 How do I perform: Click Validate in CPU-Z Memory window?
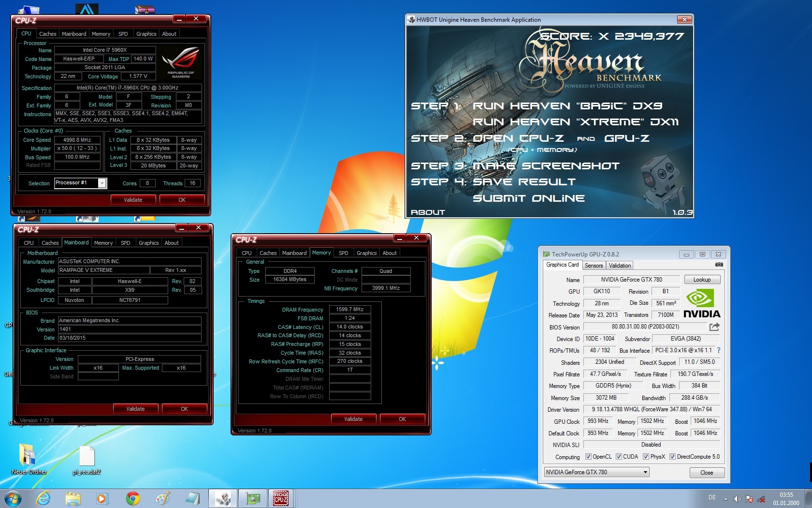coord(353,419)
